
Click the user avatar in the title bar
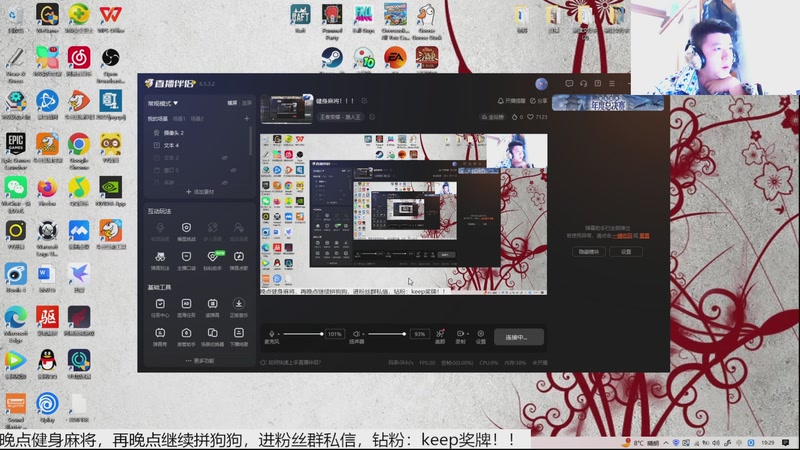(x=541, y=84)
